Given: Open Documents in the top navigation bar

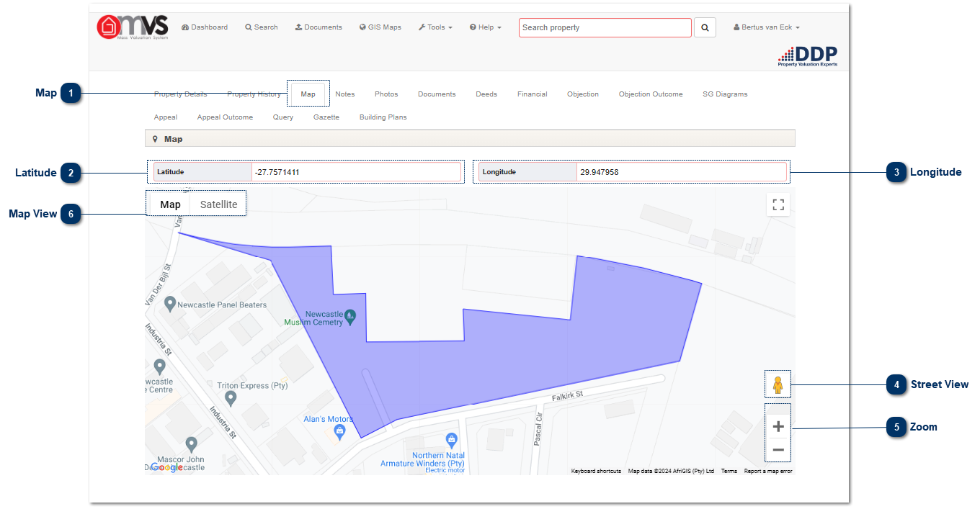Looking at the screenshot, I should pos(318,27).
